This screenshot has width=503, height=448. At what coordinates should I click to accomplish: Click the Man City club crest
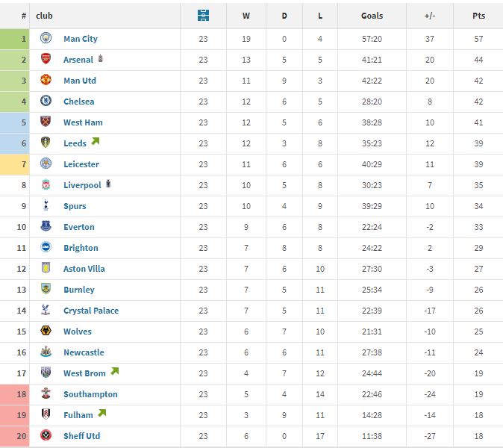click(46, 38)
